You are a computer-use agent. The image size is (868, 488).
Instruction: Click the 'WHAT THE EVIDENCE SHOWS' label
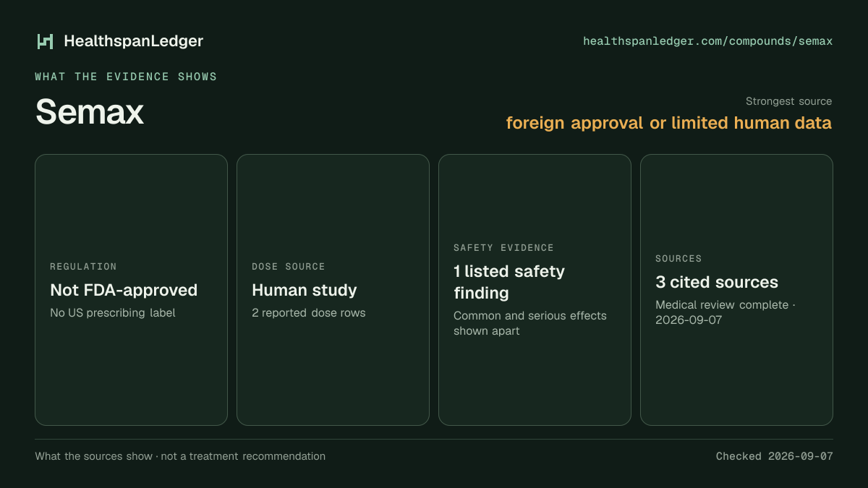[x=126, y=77]
